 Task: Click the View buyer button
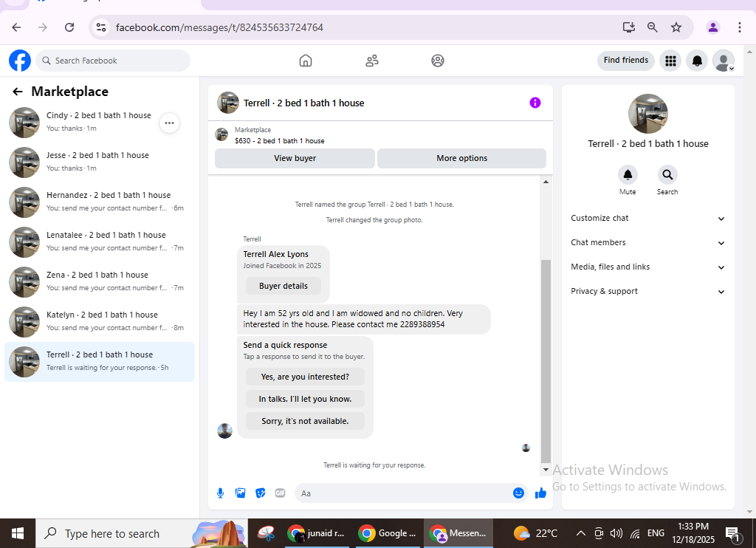[295, 158]
